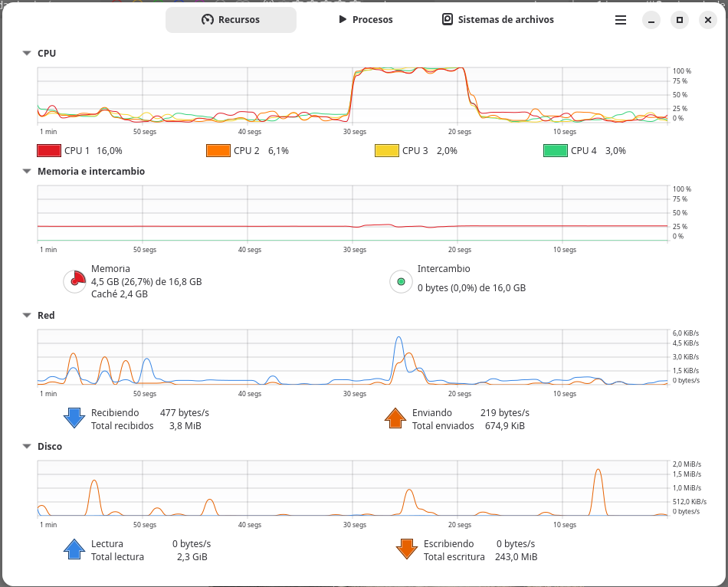Change the yellow CPU 3 color

tap(387, 150)
